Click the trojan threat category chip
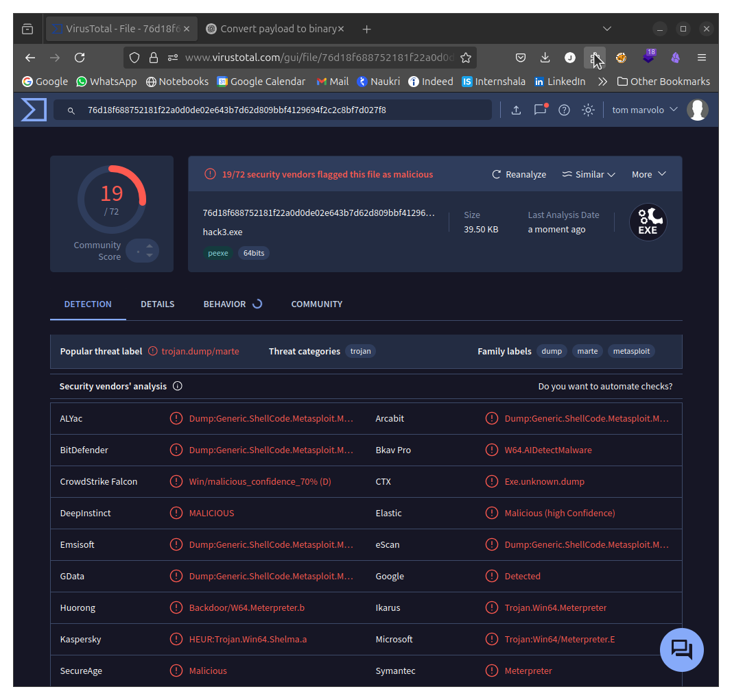The width and height of the screenshot is (732, 700). 360,352
